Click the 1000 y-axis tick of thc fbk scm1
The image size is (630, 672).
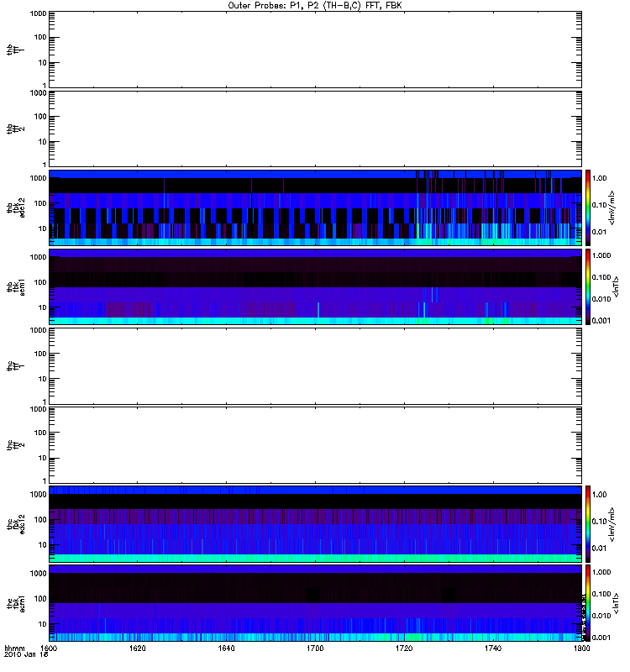pyautogui.click(x=38, y=574)
